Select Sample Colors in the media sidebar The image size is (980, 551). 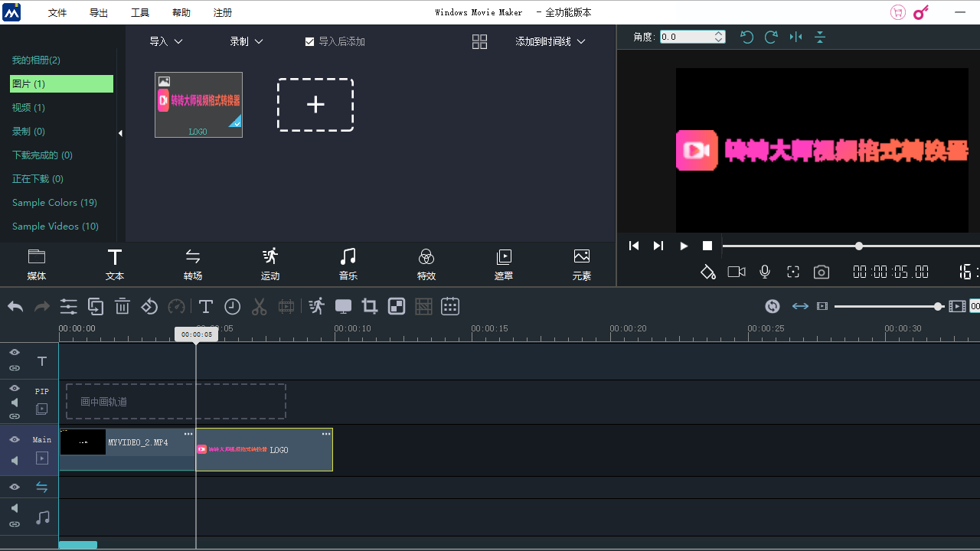point(54,202)
